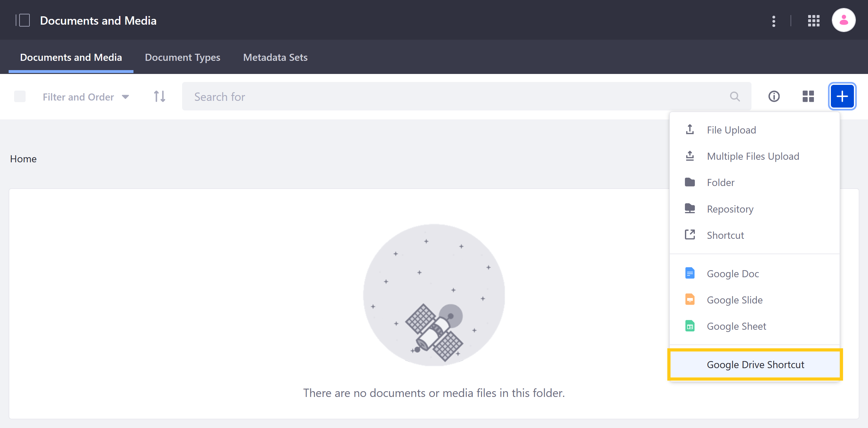Viewport: 868px width, 428px height.
Task: Click the Repository icon
Action: tap(690, 209)
